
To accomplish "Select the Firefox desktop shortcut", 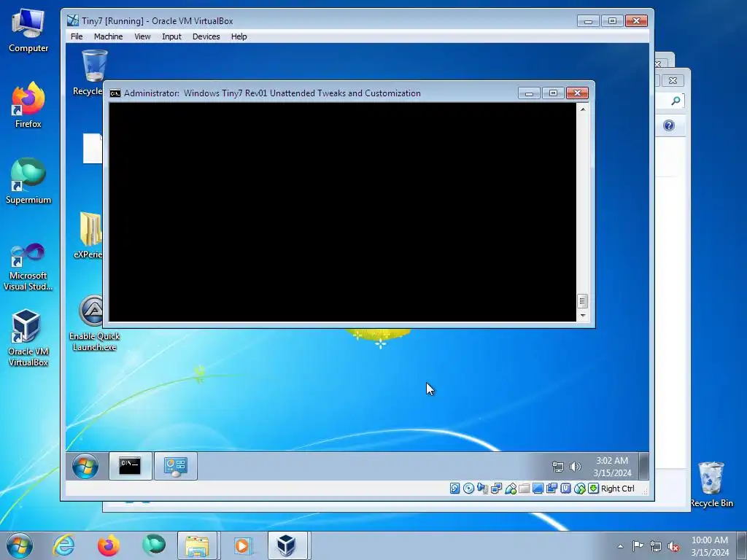I will (28, 105).
